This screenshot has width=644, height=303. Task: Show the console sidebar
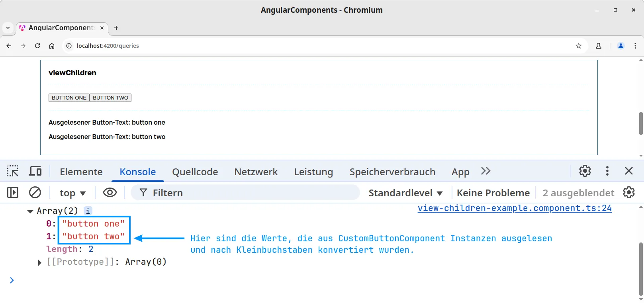(x=13, y=193)
